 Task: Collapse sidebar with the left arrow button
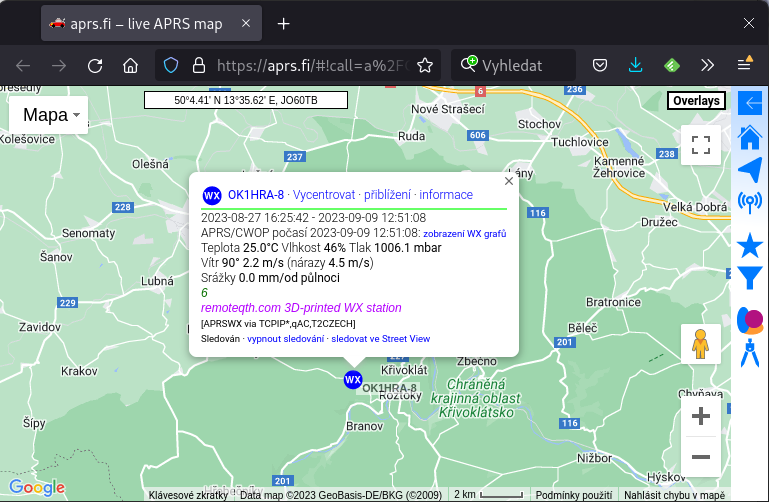(x=750, y=102)
